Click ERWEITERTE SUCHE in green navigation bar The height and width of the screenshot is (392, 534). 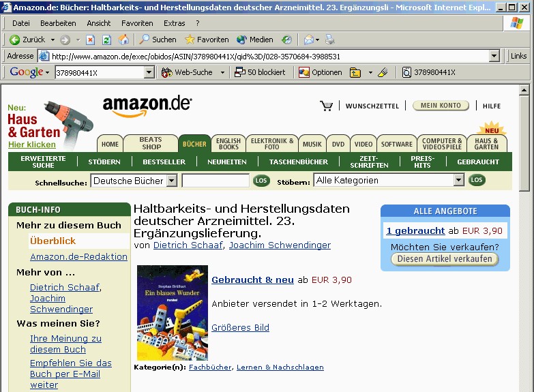coord(43,162)
